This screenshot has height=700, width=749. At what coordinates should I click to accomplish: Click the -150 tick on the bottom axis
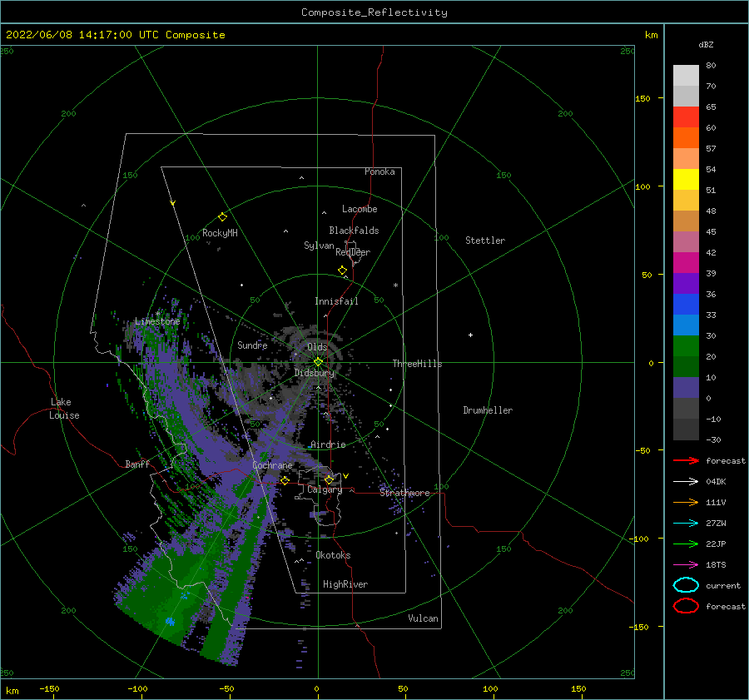click(49, 688)
